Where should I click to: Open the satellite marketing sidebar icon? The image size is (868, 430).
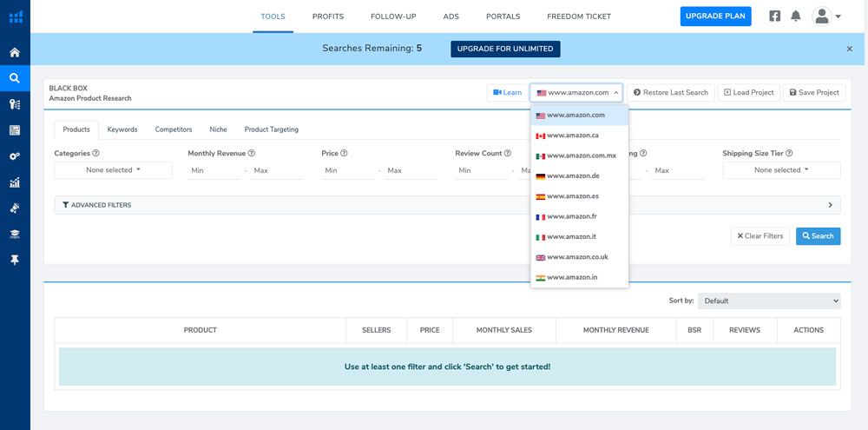[15, 208]
